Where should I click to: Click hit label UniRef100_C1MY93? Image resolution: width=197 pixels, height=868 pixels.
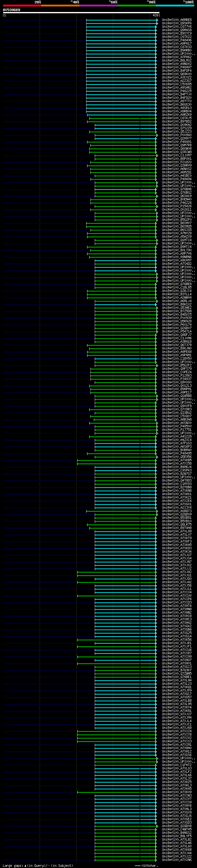pyautogui.click(x=177, y=484)
